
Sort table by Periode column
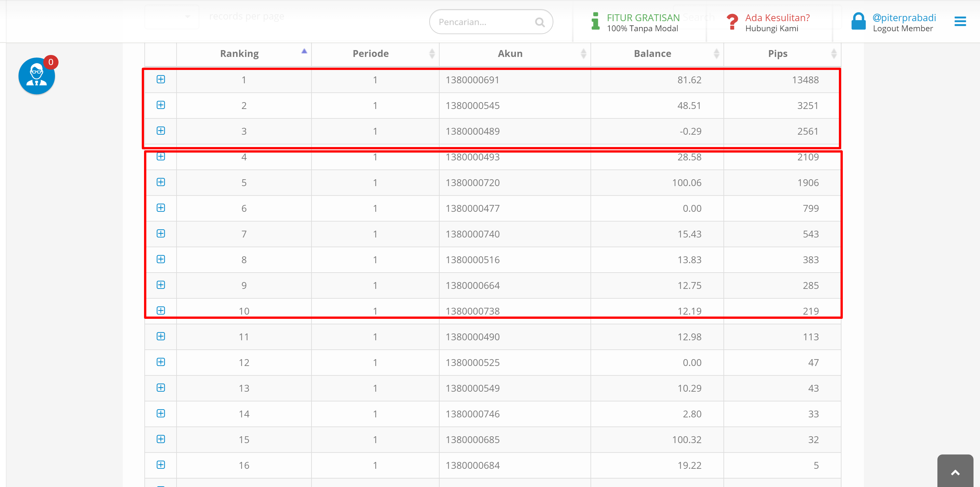point(375,54)
